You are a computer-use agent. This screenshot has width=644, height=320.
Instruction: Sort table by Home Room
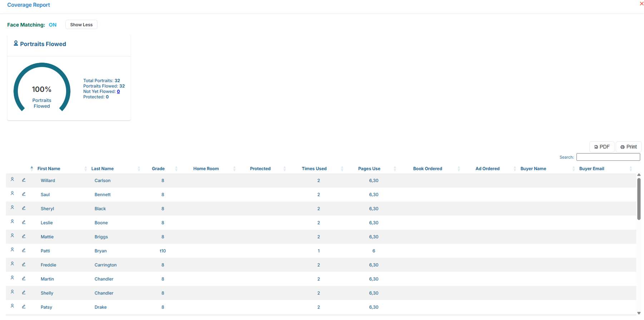coord(206,169)
